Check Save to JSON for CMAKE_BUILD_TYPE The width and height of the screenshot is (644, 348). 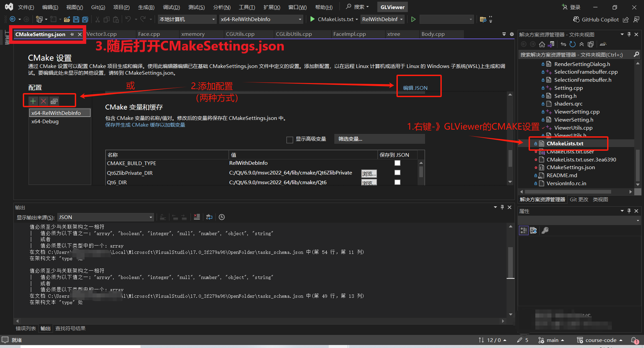tap(397, 163)
